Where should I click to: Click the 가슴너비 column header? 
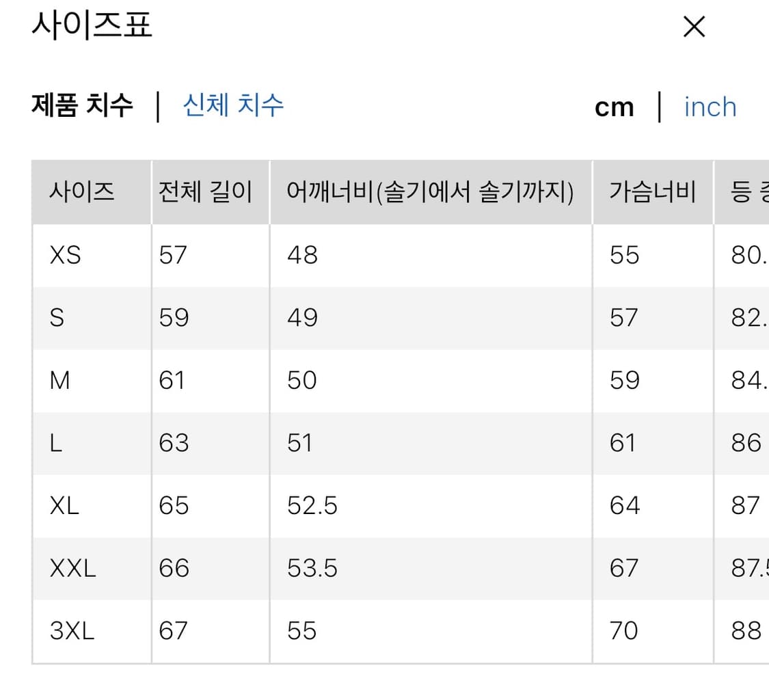652,193
